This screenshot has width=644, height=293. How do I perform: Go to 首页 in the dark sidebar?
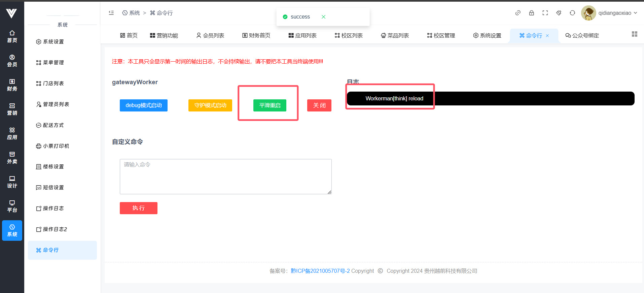click(x=12, y=36)
